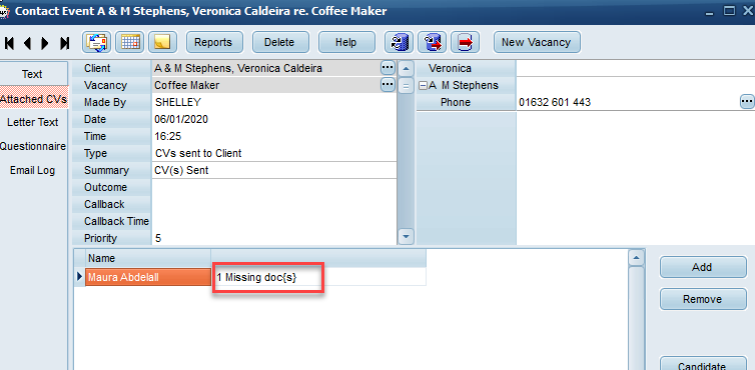Screen dimensions: 755x370
Task: Click the server icon with red arrow
Action: [x=432, y=42]
